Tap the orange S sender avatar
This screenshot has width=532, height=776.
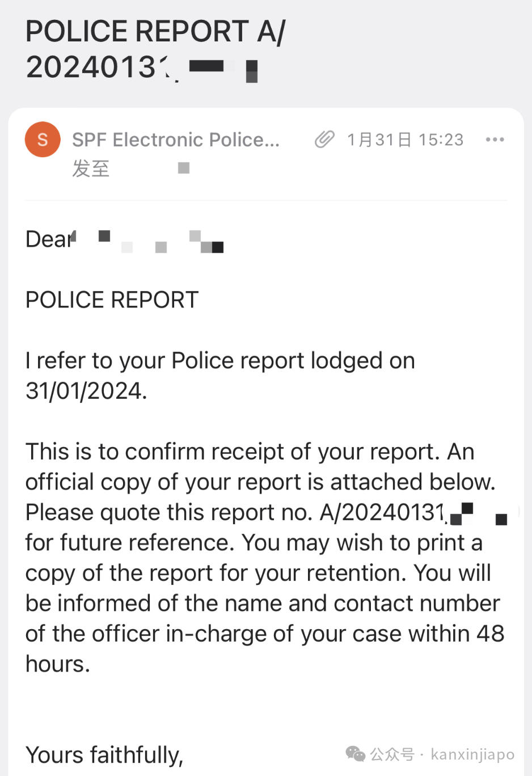43,140
